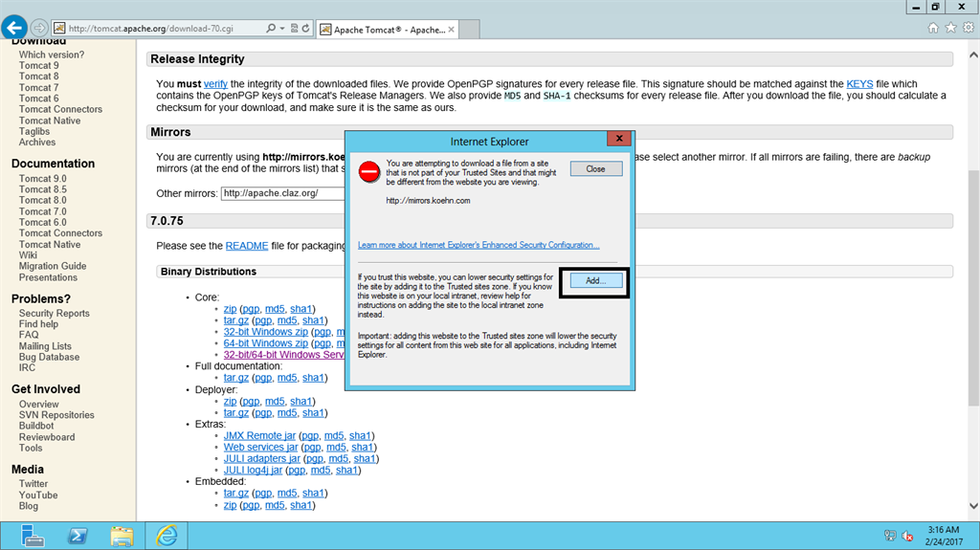Open a new blank tab
Image resolution: width=980 pixels, height=550 pixels.
[469, 30]
